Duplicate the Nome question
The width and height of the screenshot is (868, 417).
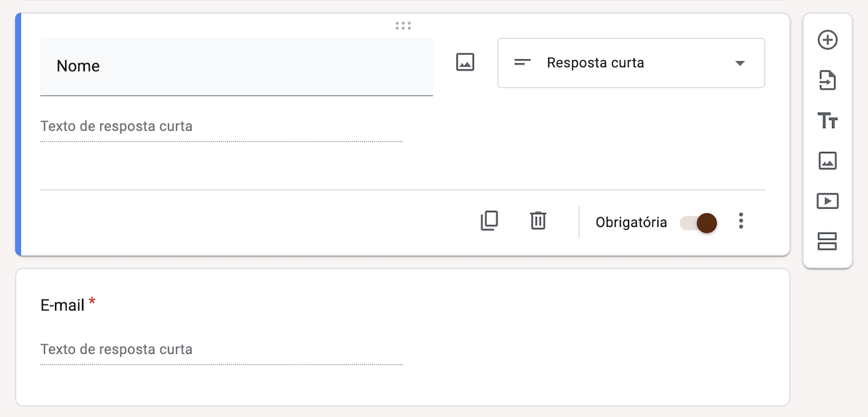tap(489, 221)
